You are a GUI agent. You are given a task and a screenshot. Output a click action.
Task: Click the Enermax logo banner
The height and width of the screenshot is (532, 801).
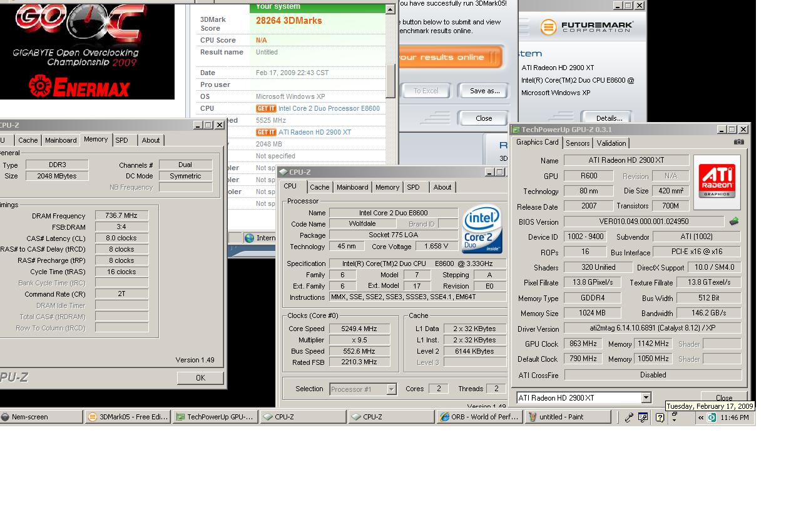point(78,87)
